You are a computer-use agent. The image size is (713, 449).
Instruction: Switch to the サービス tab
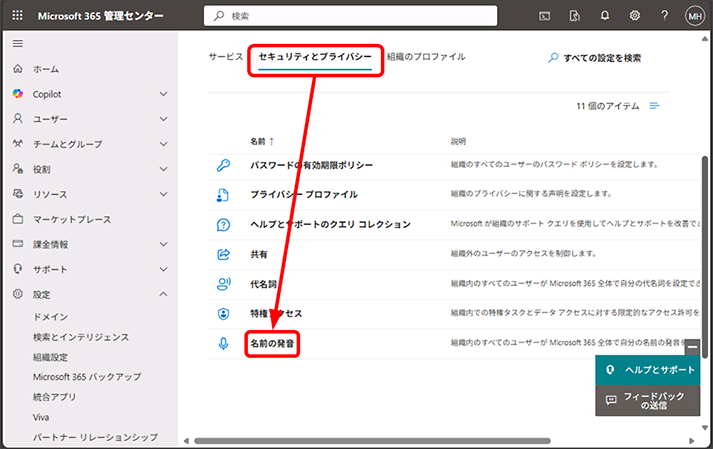tap(226, 57)
